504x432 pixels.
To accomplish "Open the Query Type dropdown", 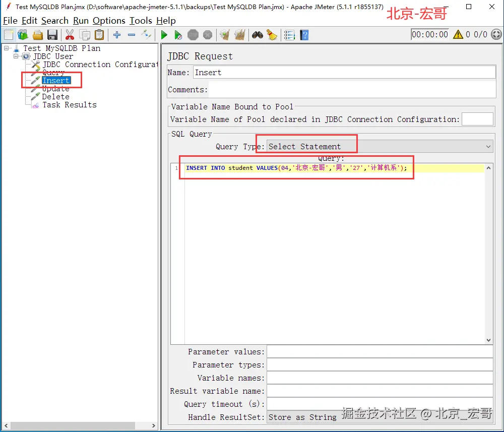I will click(380, 147).
